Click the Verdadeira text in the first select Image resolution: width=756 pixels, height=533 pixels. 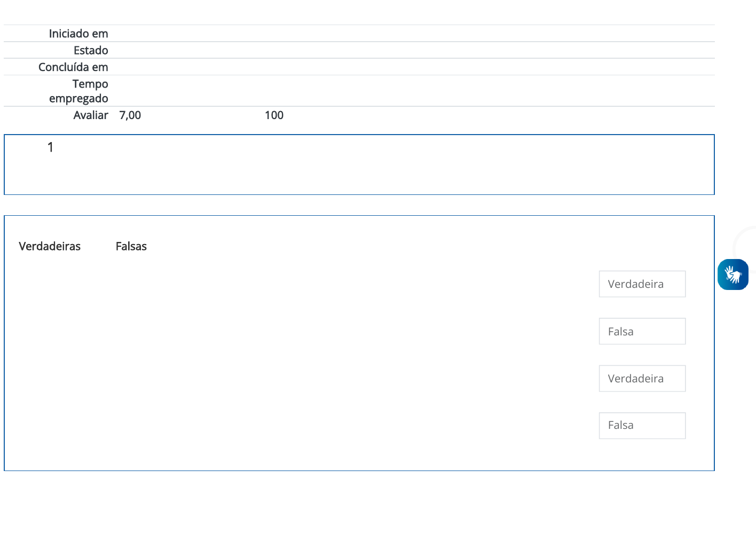coord(635,284)
